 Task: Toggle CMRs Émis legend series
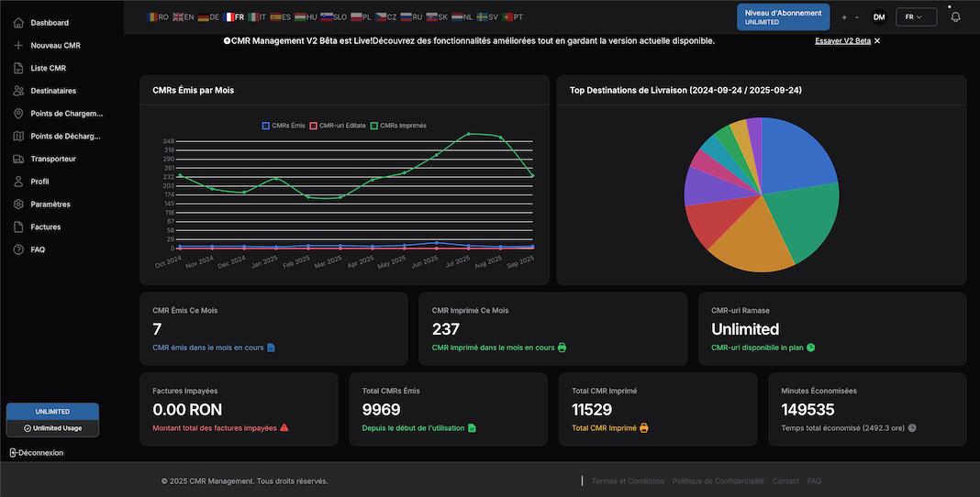[x=284, y=126]
